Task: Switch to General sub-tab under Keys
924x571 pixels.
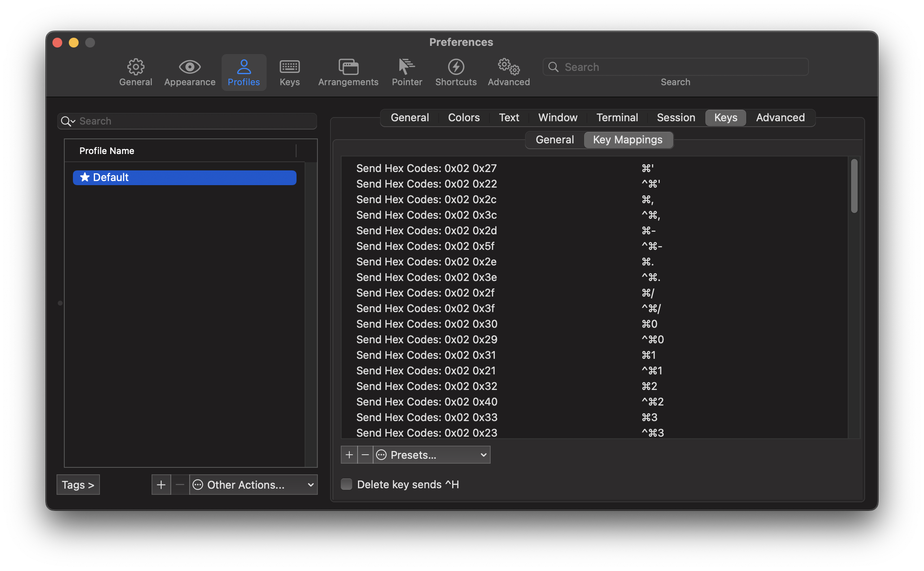Action: point(555,140)
